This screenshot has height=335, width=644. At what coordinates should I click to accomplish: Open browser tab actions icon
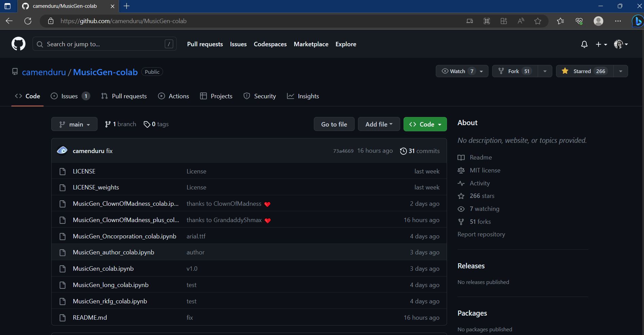click(7, 6)
